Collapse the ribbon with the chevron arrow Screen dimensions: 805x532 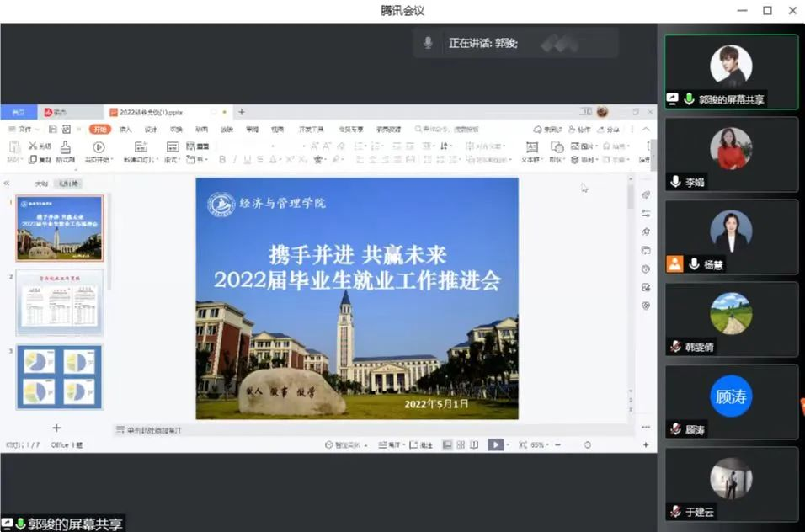[646, 130]
